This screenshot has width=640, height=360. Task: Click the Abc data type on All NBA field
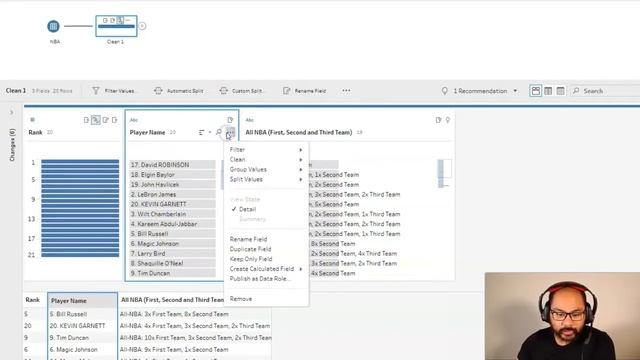(249, 120)
